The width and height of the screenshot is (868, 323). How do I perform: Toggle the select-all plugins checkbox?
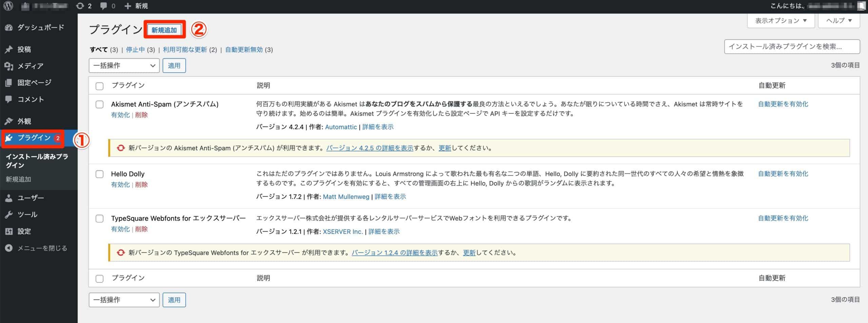point(99,86)
